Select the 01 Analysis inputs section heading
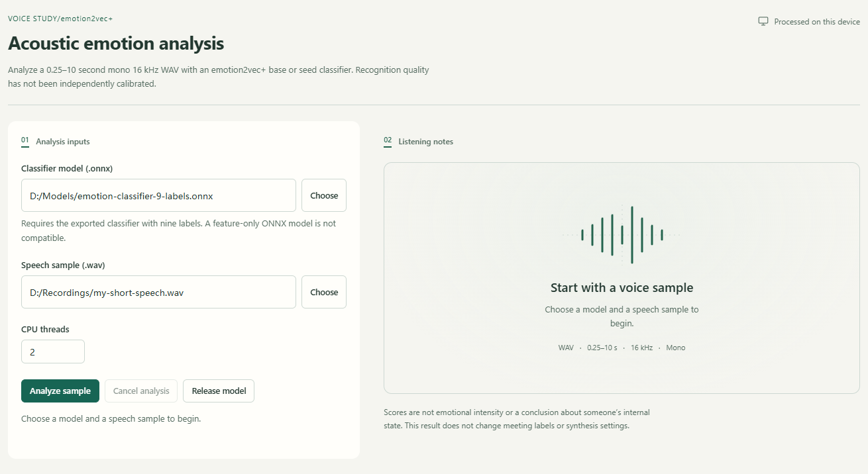Screen dimensions: 868x474 click(56, 141)
